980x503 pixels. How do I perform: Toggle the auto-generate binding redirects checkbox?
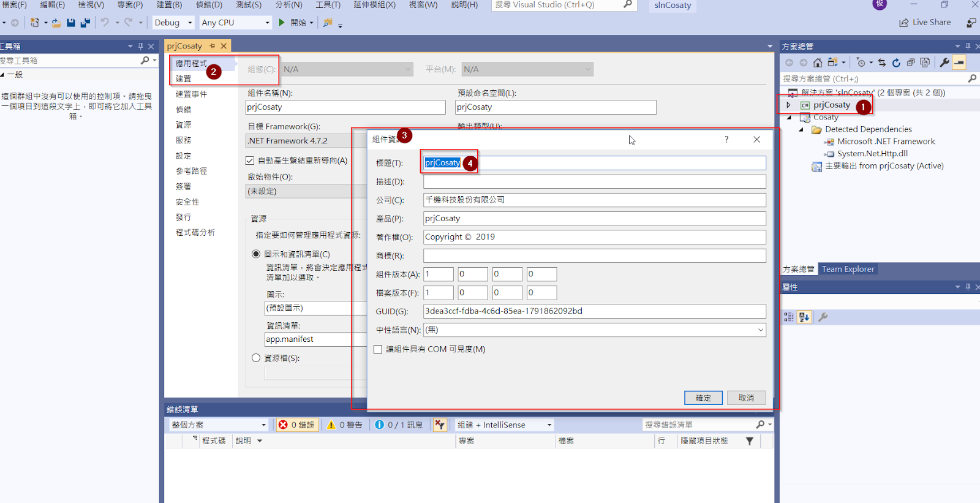click(x=250, y=161)
